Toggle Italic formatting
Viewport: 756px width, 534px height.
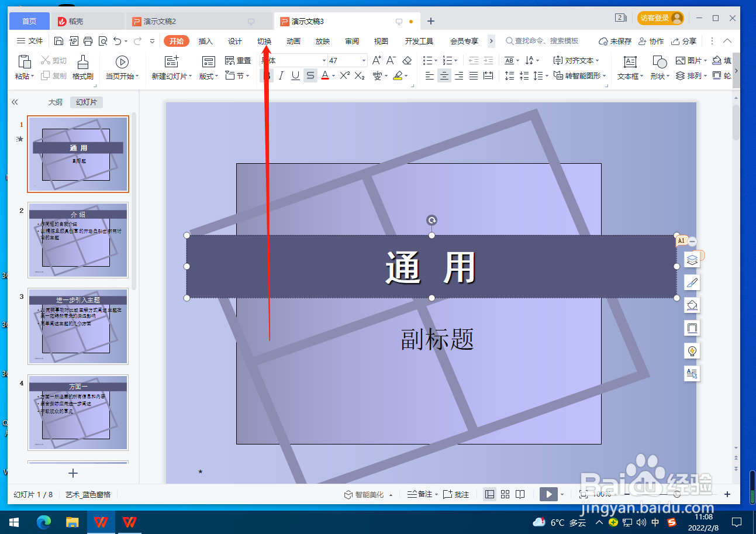tap(281, 75)
